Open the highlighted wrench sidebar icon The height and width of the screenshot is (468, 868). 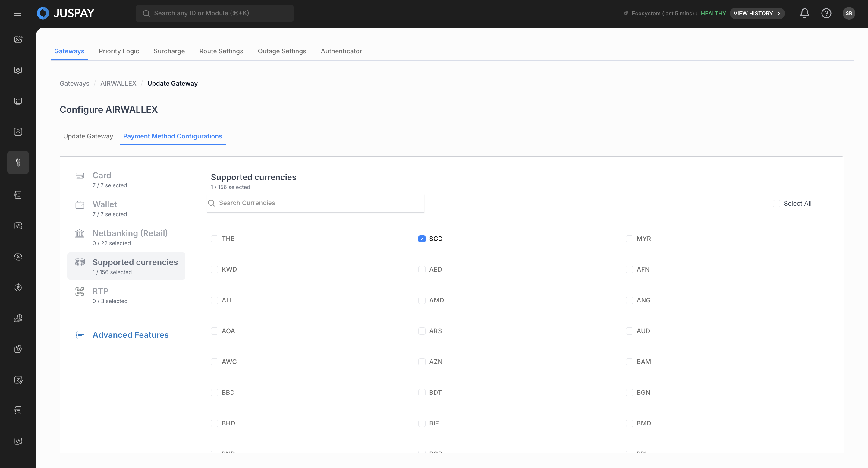coord(18,163)
